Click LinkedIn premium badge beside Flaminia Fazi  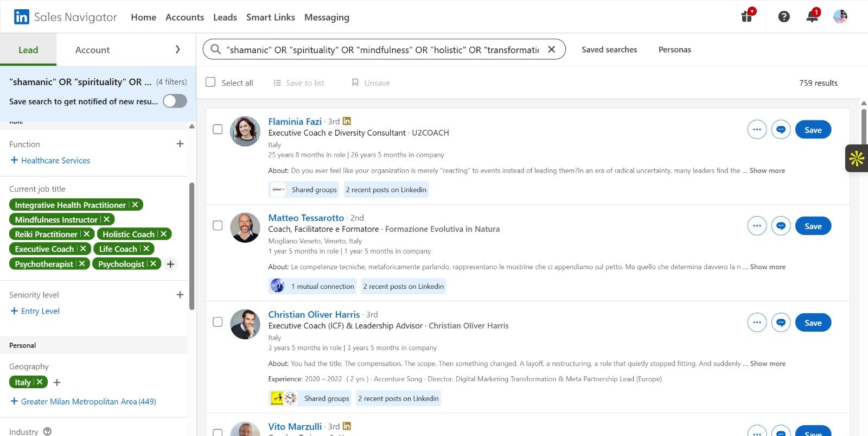pyautogui.click(x=347, y=121)
